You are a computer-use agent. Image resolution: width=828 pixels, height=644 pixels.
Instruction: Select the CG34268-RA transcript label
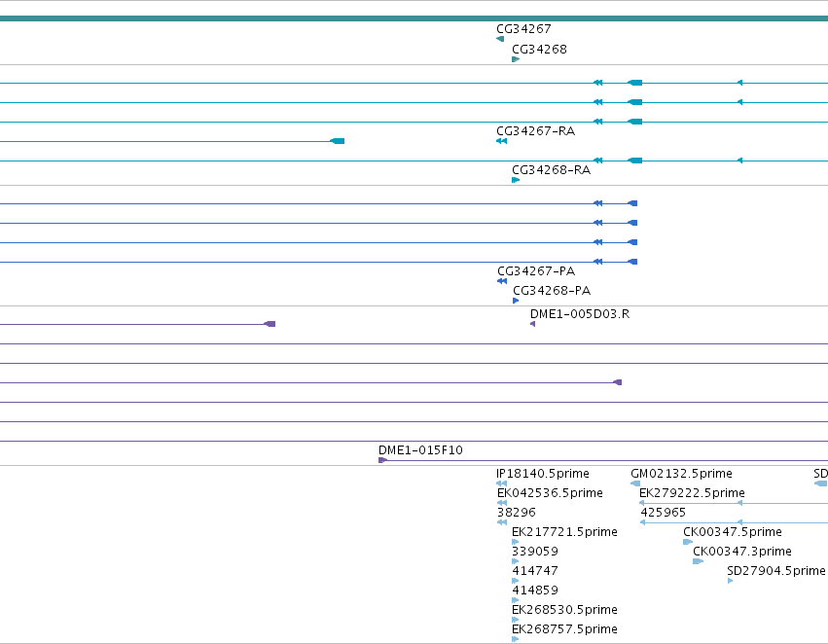pyautogui.click(x=552, y=170)
